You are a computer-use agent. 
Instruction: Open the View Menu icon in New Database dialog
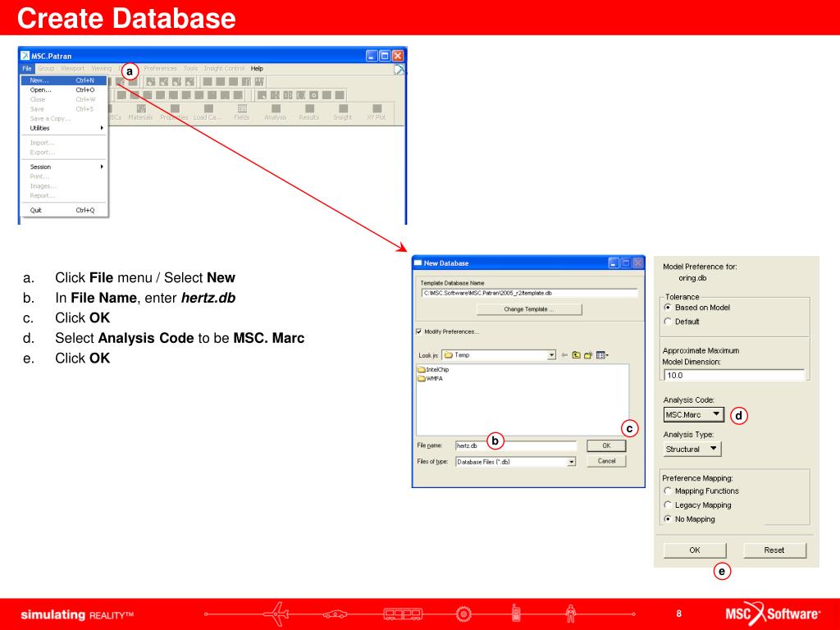point(605,355)
